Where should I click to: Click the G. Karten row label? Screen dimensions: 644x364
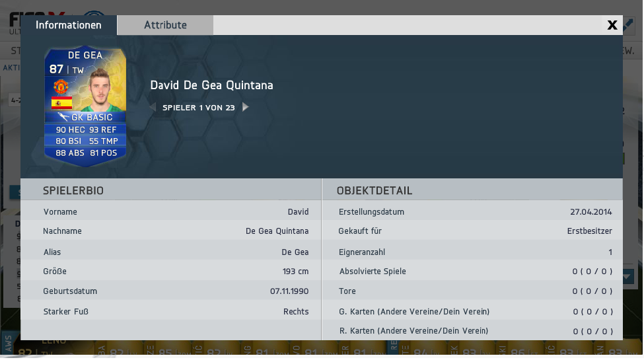(x=414, y=311)
